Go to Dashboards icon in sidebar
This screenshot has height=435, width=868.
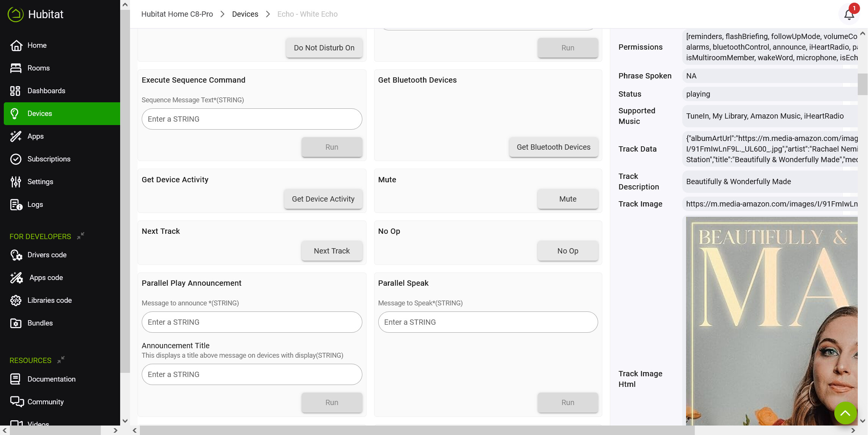click(x=15, y=91)
